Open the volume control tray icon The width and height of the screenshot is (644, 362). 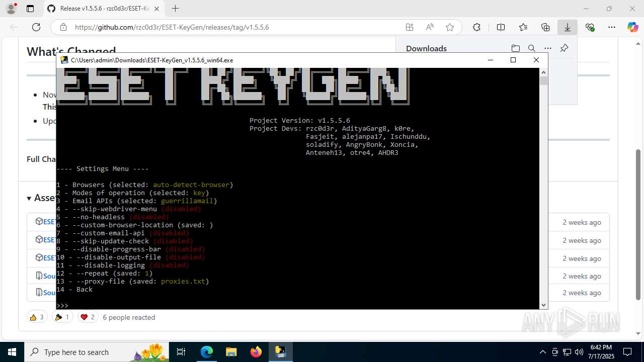tap(579, 352)
